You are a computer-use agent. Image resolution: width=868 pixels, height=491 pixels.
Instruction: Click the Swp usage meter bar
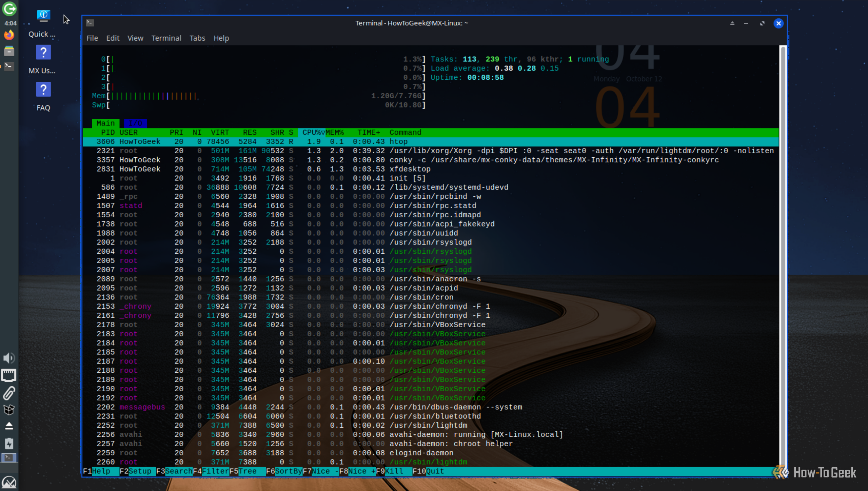coord(259,105)
